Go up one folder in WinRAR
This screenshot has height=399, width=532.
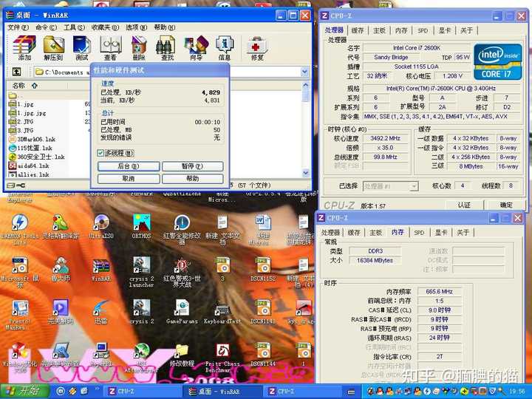tap(16, 72)
